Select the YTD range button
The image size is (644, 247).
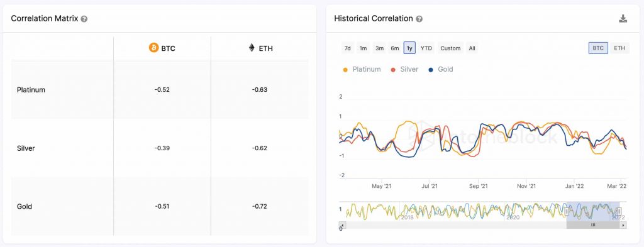(426, 48)
